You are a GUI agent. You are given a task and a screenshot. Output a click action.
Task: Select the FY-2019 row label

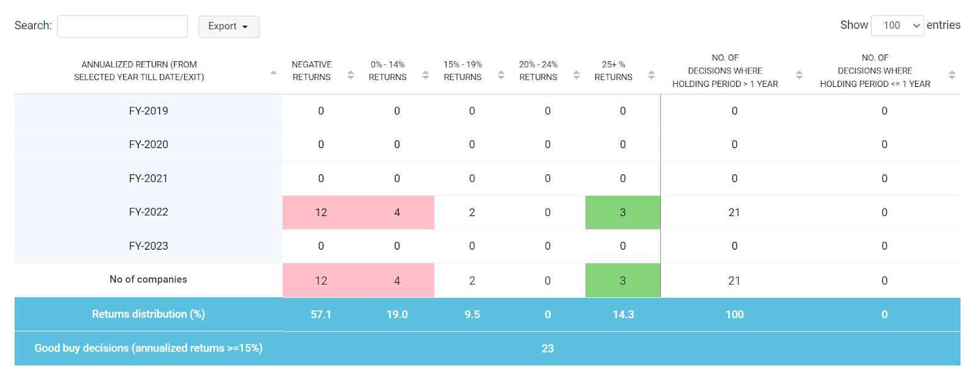click(148, 111)
